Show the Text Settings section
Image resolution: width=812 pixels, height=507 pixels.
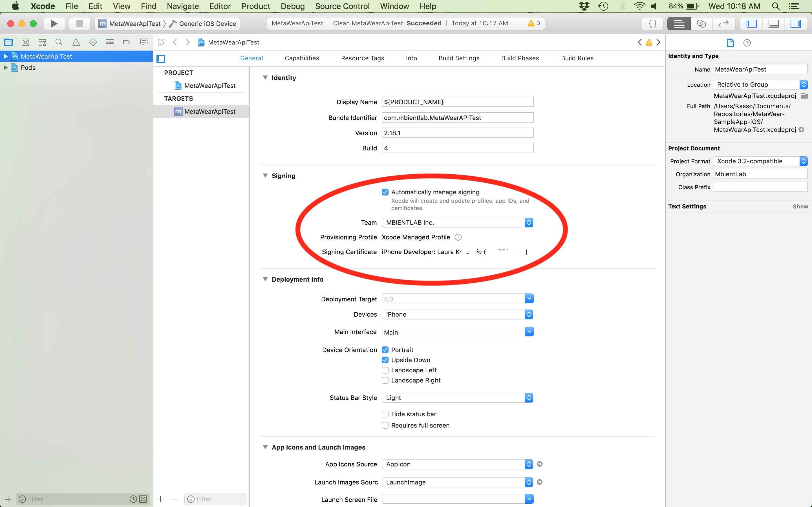click(x=800, y=206)
